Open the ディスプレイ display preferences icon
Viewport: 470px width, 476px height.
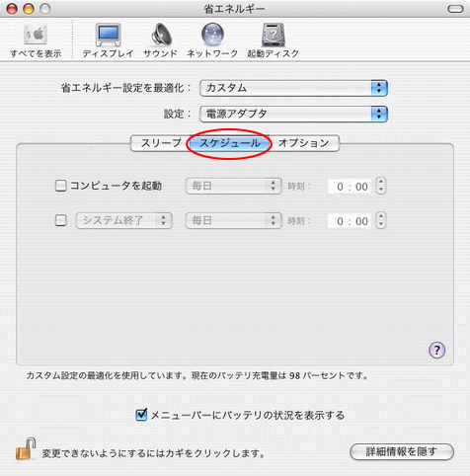(x=108, y=35)
